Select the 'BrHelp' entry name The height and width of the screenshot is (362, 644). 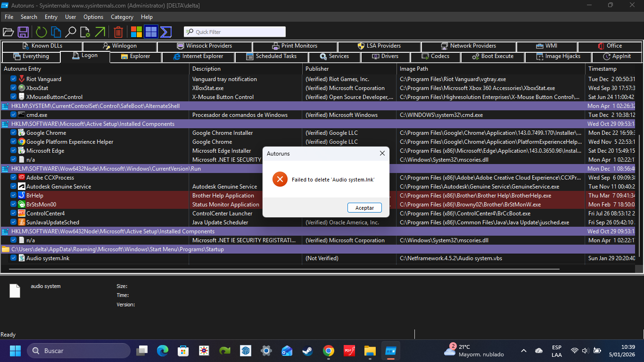tap(35, 196)
